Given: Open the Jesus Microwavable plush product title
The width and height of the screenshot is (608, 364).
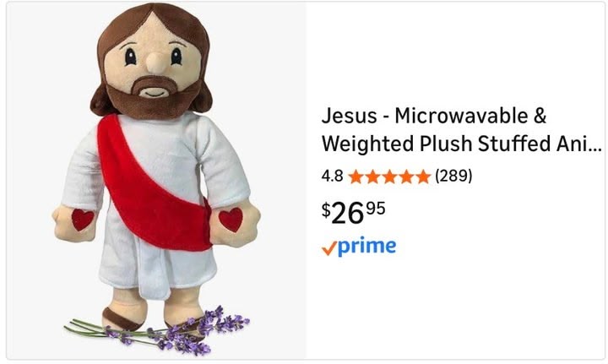Looking at the screenshot, I should 433,115.
